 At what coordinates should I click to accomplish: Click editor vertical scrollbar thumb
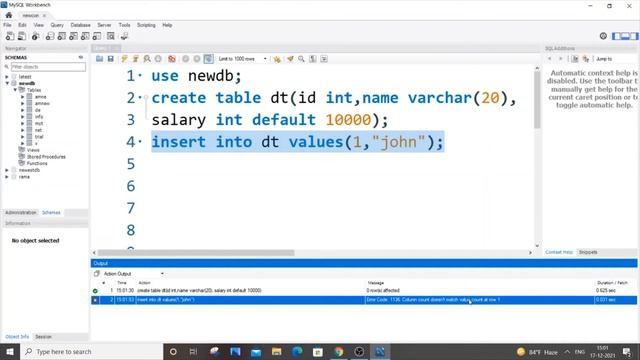[x=537, y=100]
